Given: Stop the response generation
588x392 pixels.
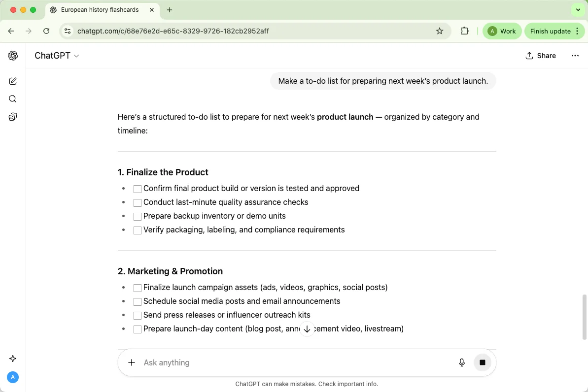Looking at the screenshot, I should coord(483,362).
